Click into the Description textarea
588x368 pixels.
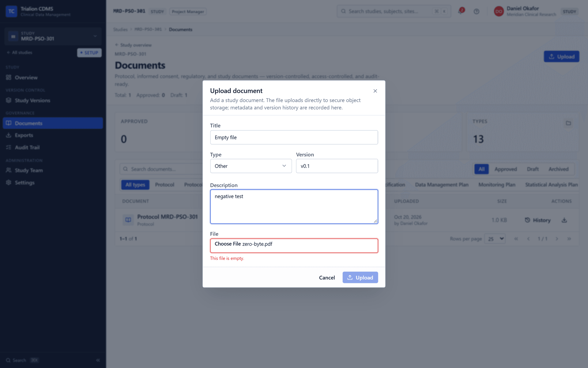click(x=294, y=206)
